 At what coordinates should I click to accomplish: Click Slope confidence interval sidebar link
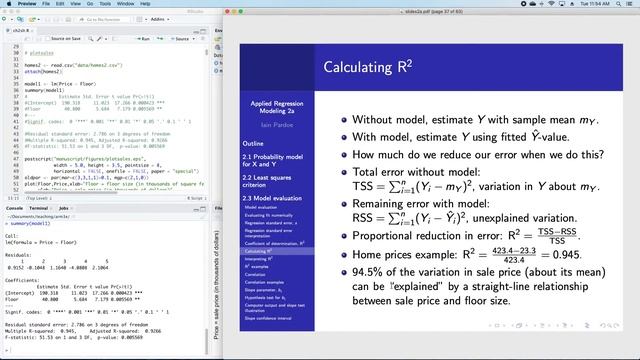point(268,318)
